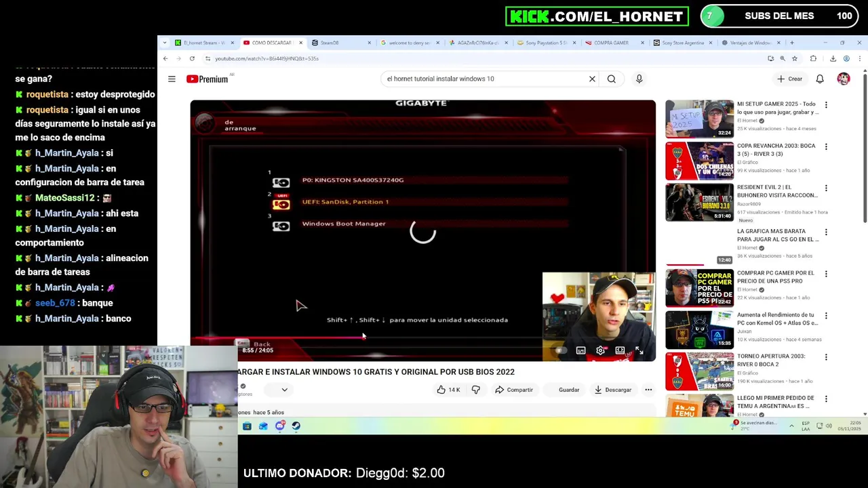This screenshot has width=868, height=488.
Task: Go back in the browser
Action: [165, 59]
